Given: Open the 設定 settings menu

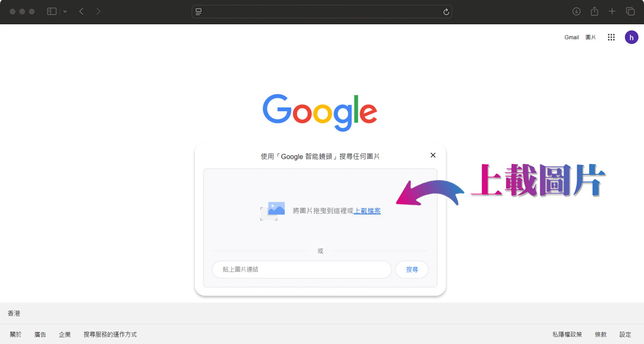Looking at the screenshot, I should click(625, 334).
